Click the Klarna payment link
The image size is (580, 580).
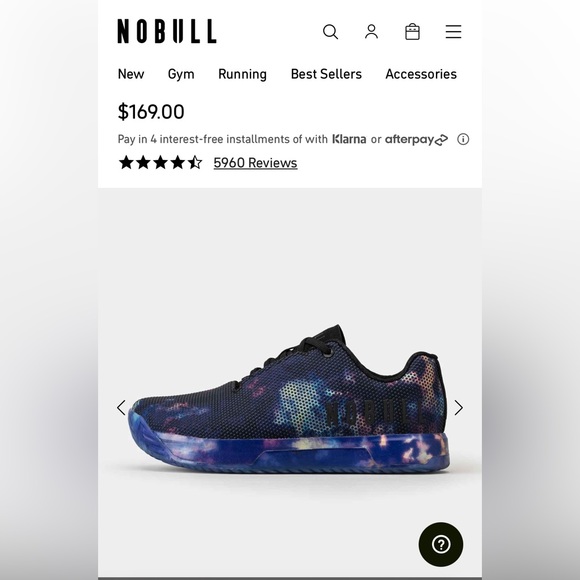pyautogui.click(x=349, y=139)
